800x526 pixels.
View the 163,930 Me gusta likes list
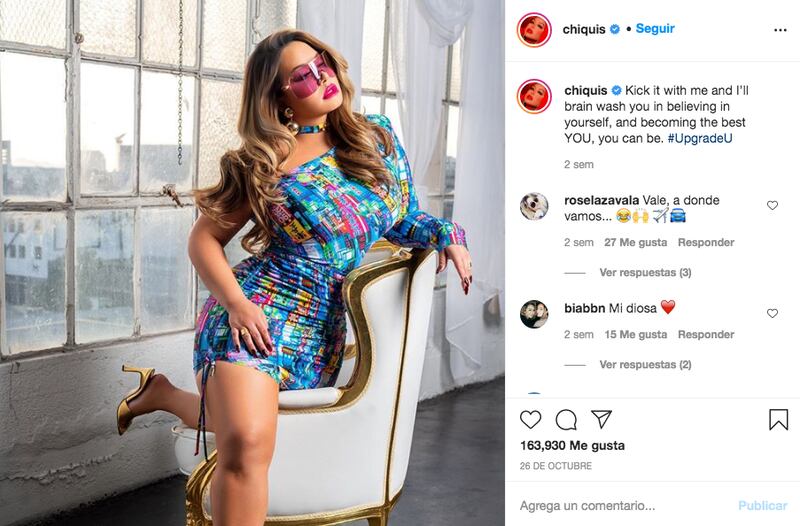[572, 445]
